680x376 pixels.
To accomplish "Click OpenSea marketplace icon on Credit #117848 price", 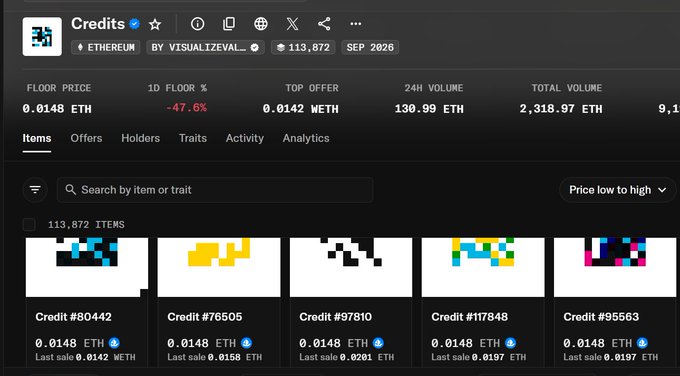I will (x=510, y=343).
